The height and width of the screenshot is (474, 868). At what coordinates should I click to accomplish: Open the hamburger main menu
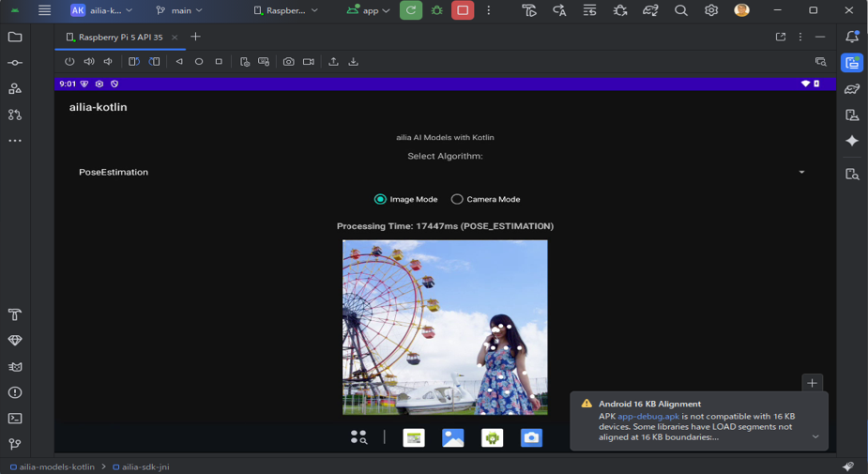(44, 10)
